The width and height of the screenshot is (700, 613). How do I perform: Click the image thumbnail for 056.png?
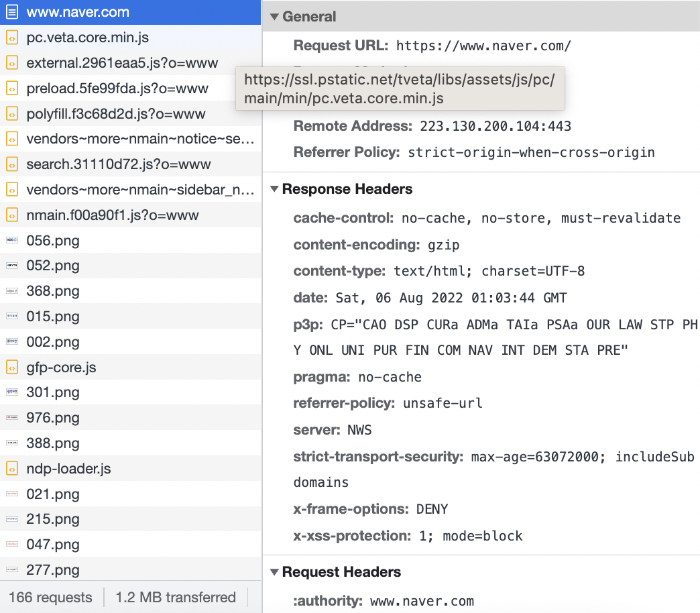[12, 240]
